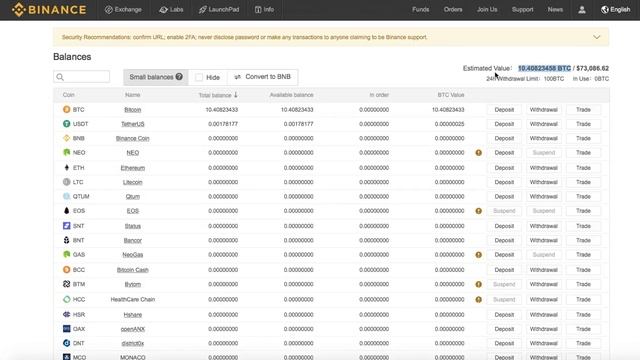Sort by Total balance column arrow

click(236, 95)
